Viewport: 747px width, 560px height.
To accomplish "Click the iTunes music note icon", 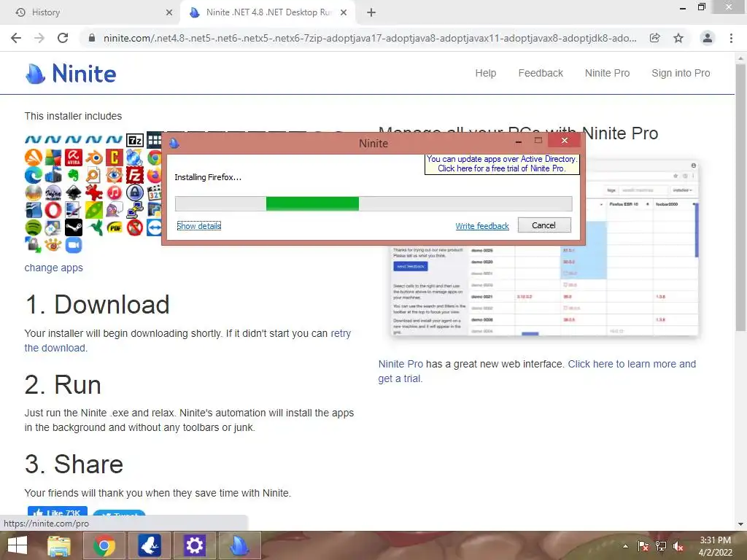I will click(x=115, y=192).
